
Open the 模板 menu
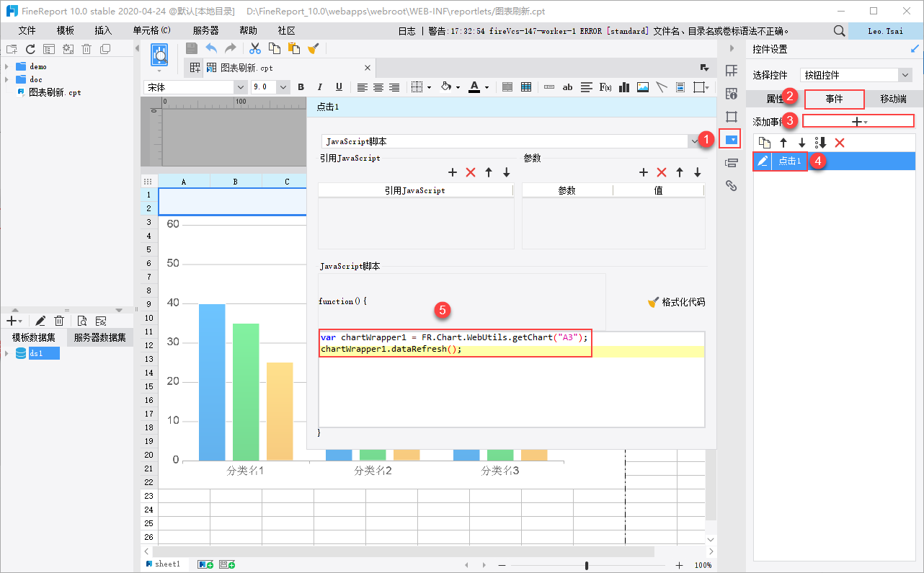click(x=66, y=31)
